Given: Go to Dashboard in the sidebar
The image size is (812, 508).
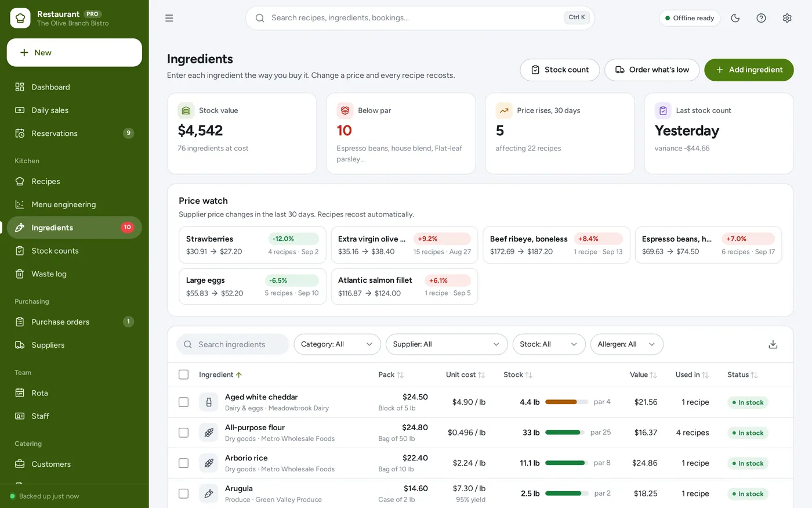Looking at the screenshot, I should 74,87.
